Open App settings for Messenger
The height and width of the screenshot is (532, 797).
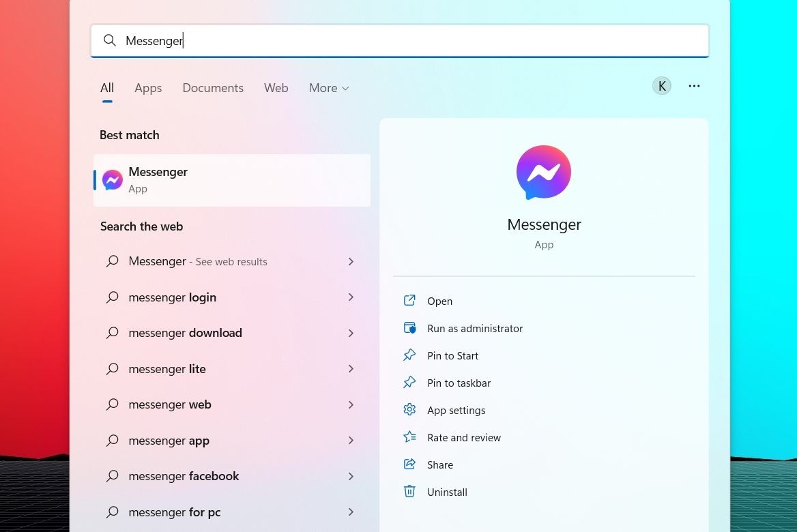456,410
